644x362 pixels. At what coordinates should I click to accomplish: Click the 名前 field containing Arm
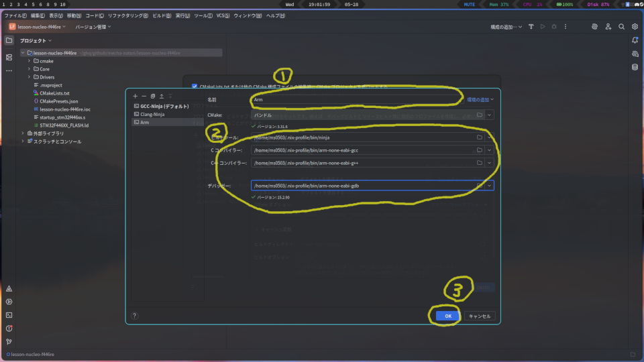(x=356, y=99)
